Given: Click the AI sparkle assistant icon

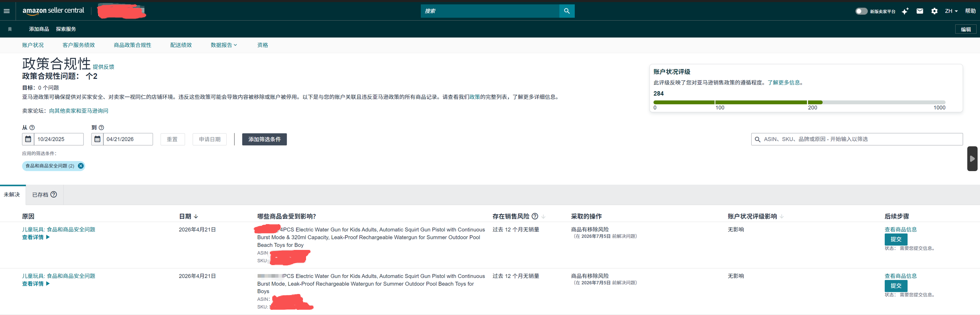Looking at the screenshot, I should point(905,11).
